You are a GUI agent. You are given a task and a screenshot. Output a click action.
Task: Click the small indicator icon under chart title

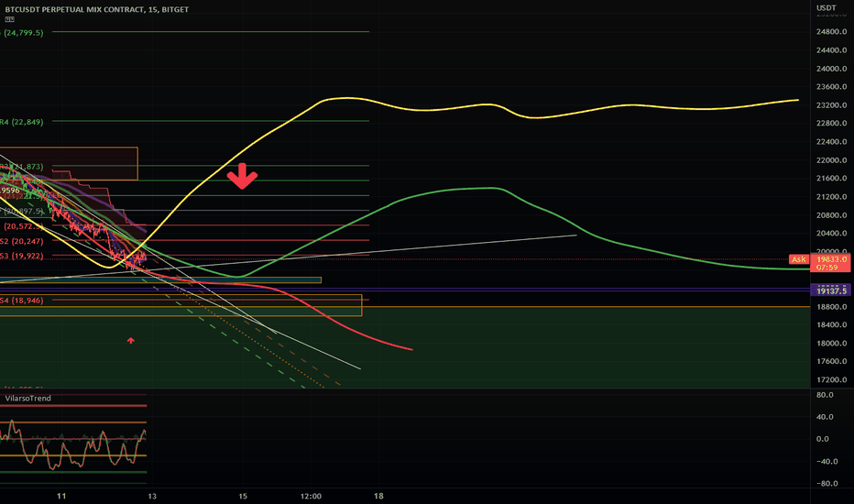click(10, 19)
